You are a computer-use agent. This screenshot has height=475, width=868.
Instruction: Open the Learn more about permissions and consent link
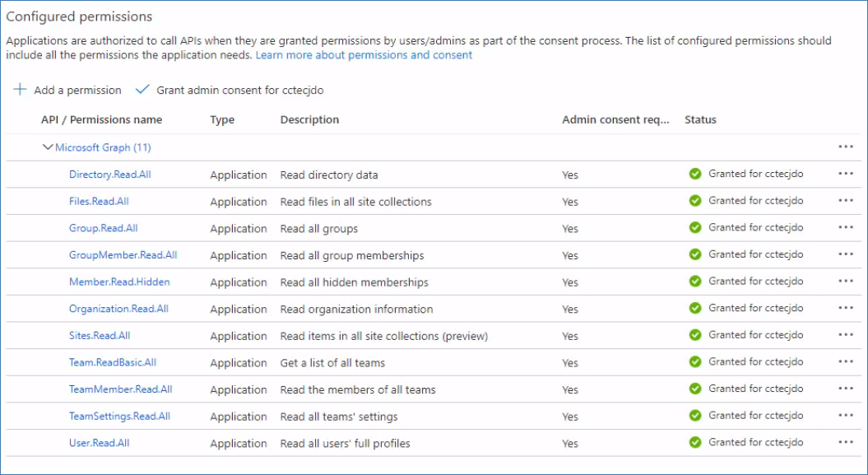click(x=364, y=55)
